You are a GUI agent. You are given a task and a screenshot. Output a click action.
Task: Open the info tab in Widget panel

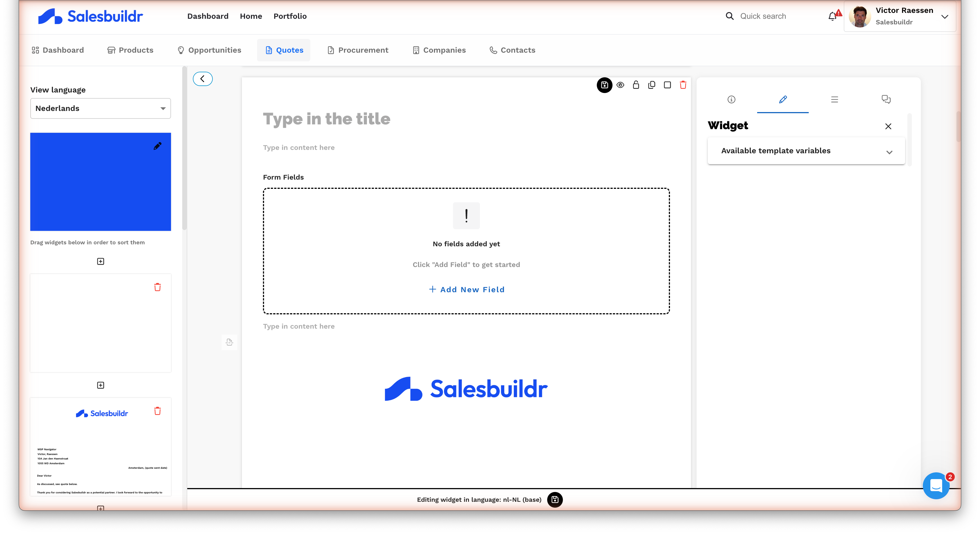(731, 100)
